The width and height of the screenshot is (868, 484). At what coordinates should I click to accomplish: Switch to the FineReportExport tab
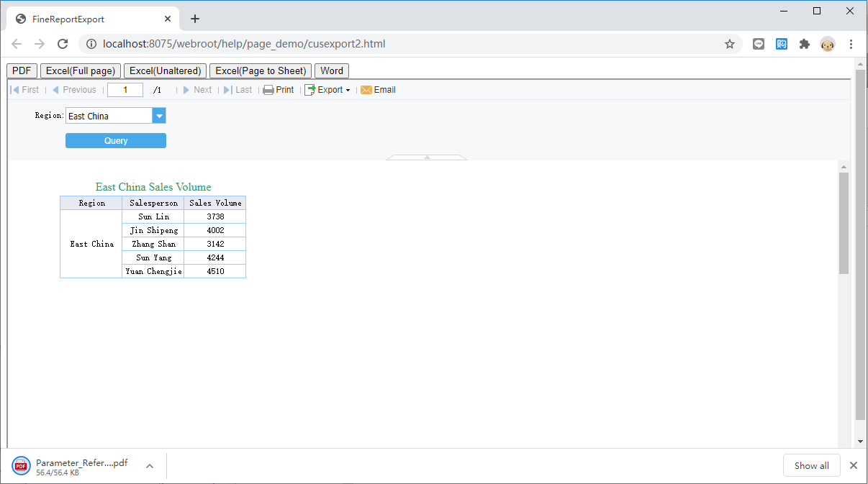coord(91,19)
